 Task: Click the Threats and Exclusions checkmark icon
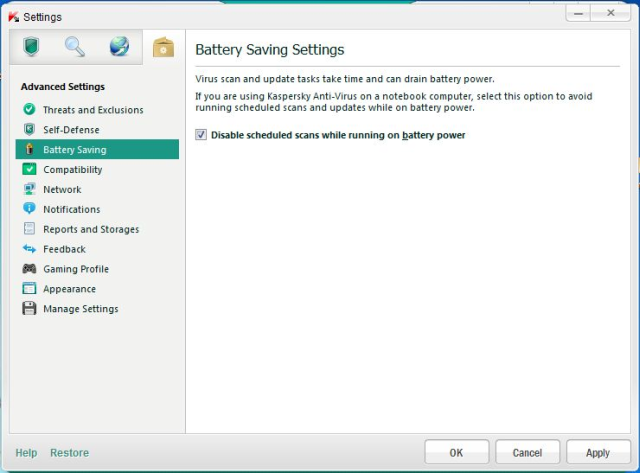coord(29,109)
